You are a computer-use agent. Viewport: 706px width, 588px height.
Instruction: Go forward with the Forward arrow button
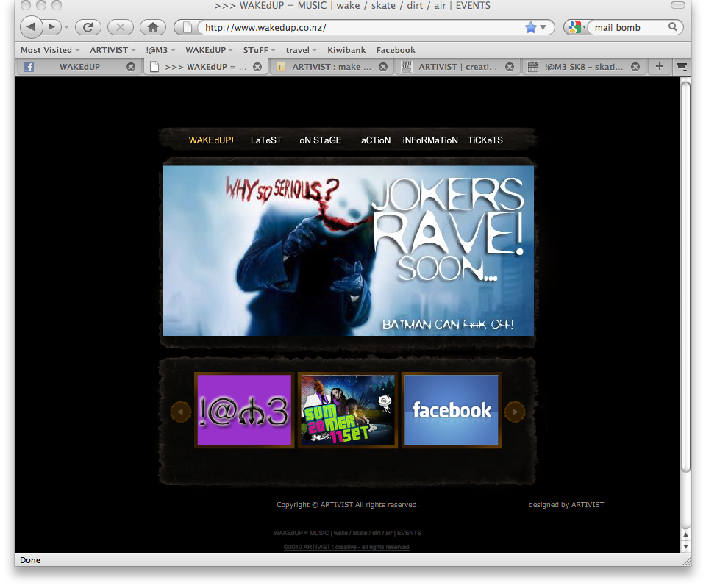(x=51, y=27)
